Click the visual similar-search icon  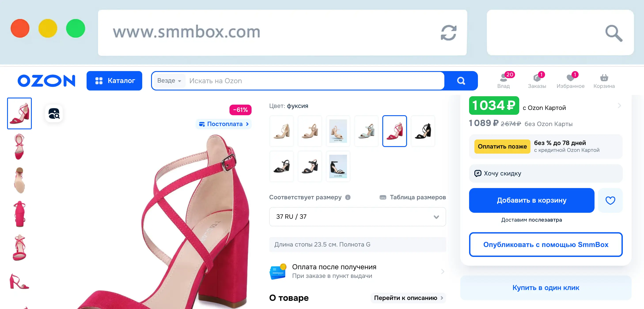click(54, 113)
